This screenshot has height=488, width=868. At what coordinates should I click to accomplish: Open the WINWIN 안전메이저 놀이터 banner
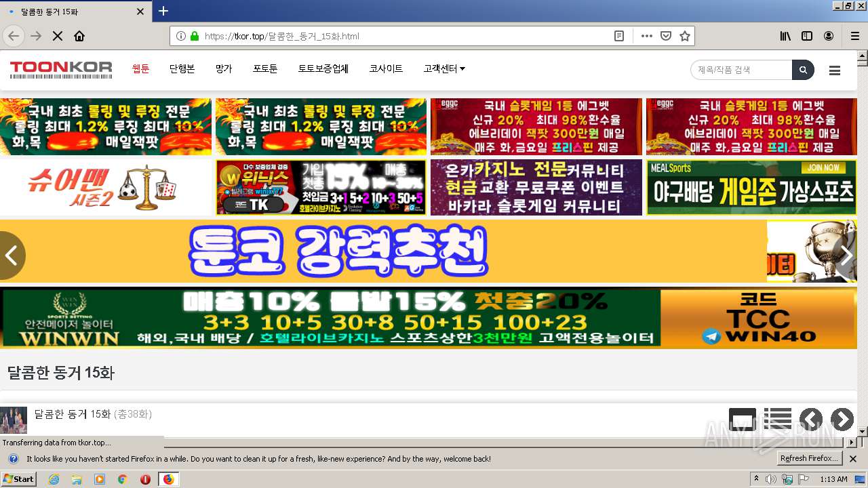[429, 318]
